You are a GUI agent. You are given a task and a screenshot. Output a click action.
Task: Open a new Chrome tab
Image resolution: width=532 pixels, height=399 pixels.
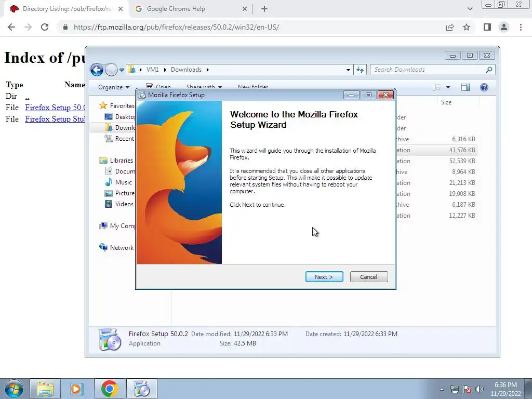pos(264,9)
